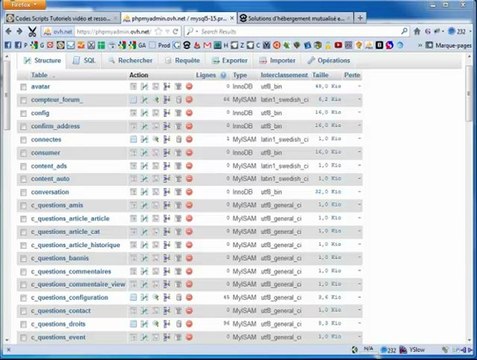Viewport: 477px width, 360px height.
Task: Browse the connectes table with its icon
Action: [133, 139]
